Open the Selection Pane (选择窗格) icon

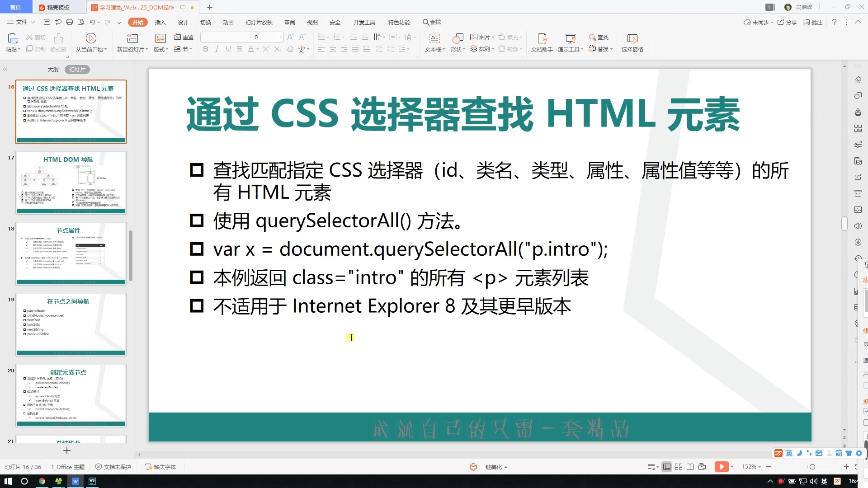[x=632, y=38]
